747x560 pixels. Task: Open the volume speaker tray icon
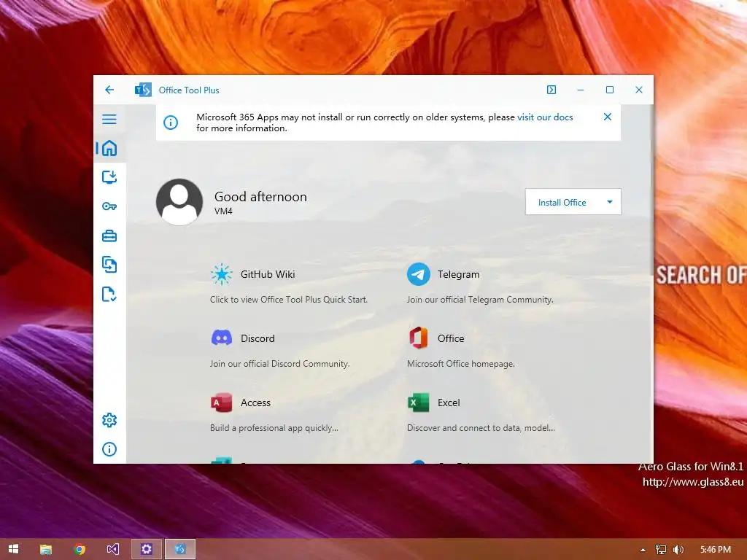[x=678, y=550]
